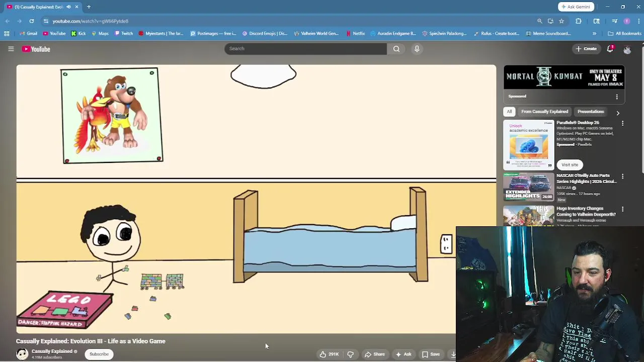The width and height of the screenshot is (644, 362).
Task: Open Meme Soundboard bookmark
Action: (548, 33)
